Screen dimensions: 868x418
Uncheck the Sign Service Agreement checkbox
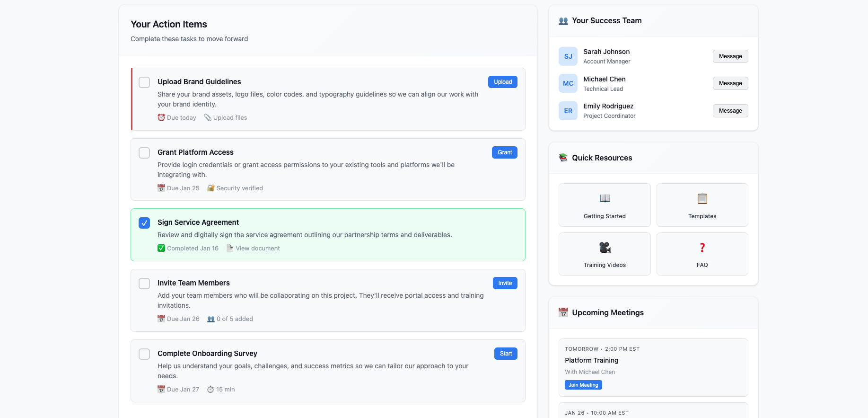[144, 223]
